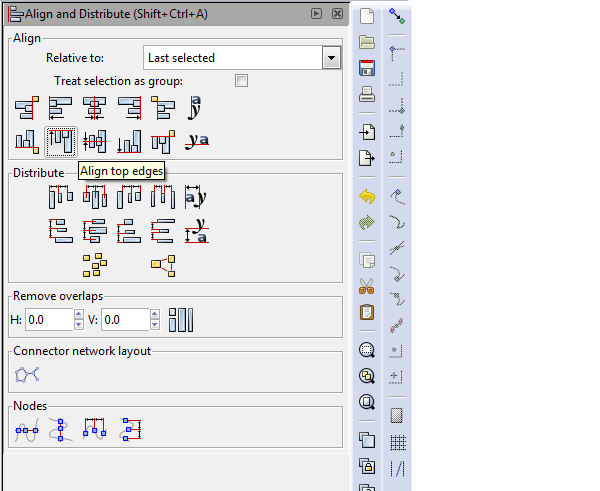Click the yellow Undo arrow icon
The image size is (600, 491).
click(x=367, y=196)
